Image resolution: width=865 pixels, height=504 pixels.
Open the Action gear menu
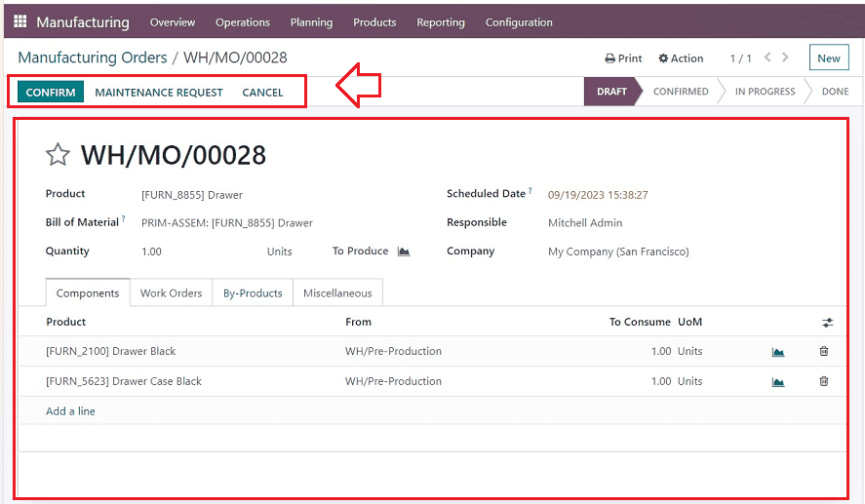[x=681, y=58]
